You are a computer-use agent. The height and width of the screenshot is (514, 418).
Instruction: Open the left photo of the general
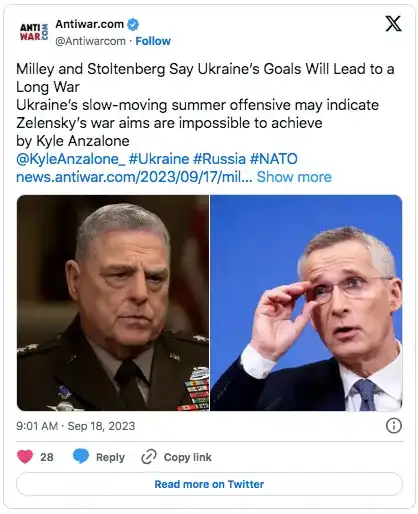pos(113,303)
